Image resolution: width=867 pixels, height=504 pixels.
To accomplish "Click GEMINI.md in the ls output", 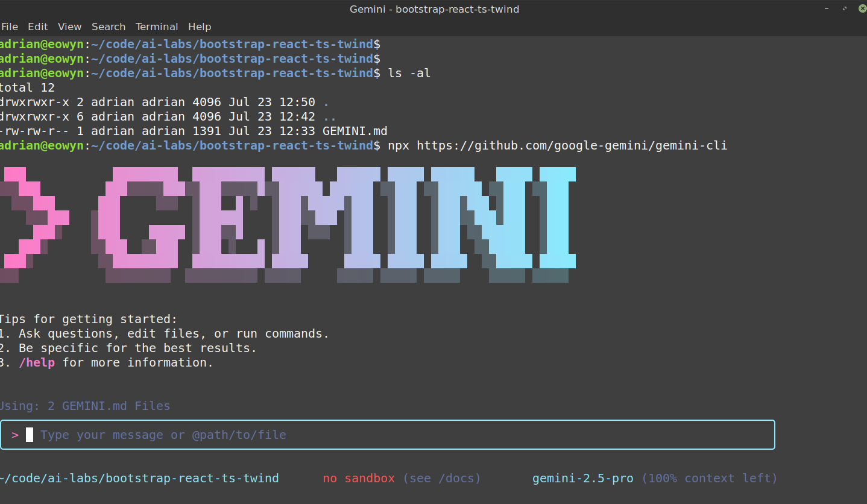I will [x=356, y=131].
